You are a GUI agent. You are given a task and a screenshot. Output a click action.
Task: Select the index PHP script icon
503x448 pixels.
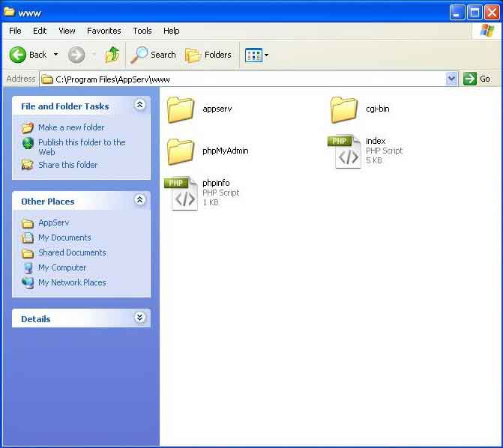pos(345,151)
